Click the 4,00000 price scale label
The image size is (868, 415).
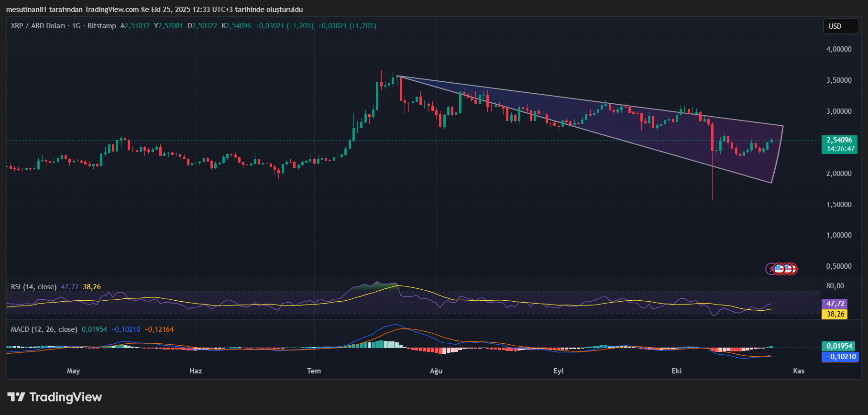(839, 49)
